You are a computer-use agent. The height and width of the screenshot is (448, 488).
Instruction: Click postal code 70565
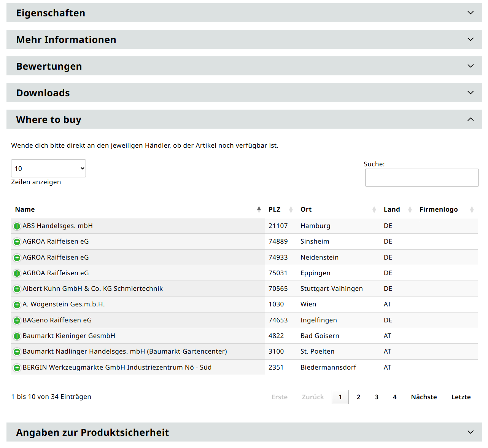point(278,289)
